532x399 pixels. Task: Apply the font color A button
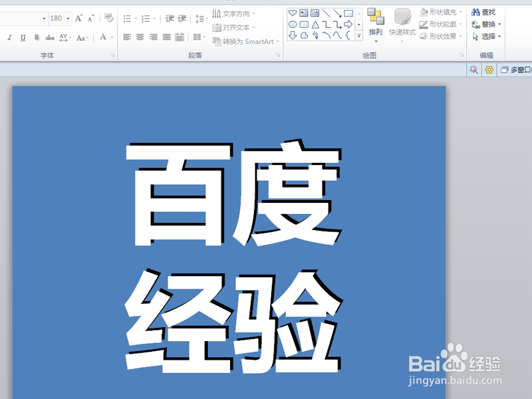coord(103,37)
